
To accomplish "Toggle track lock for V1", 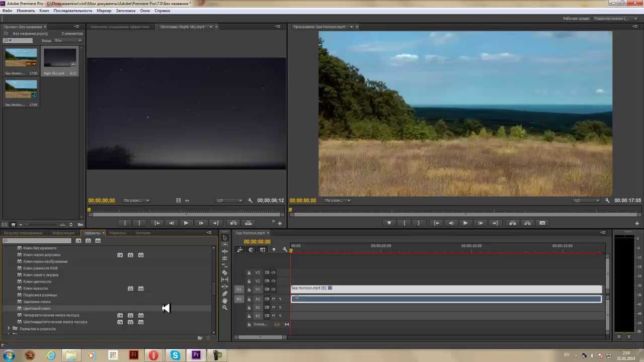I will 249,290.
